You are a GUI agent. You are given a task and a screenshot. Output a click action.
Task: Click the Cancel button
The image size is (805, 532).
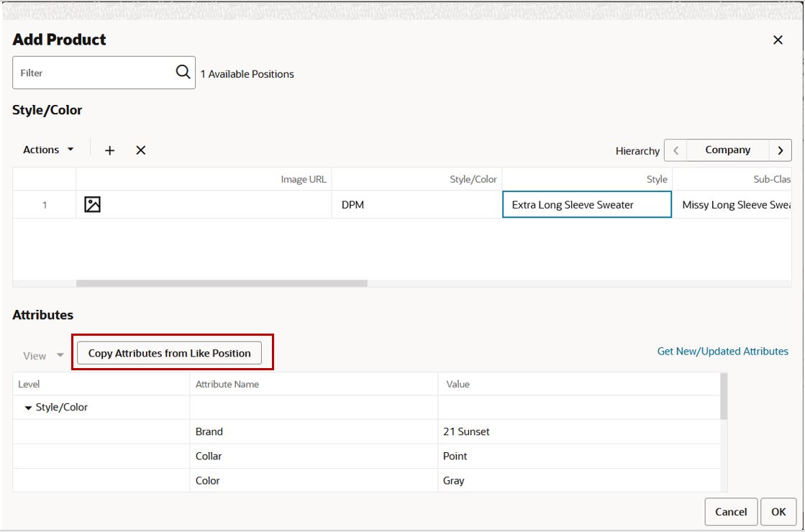coord(731,511)
